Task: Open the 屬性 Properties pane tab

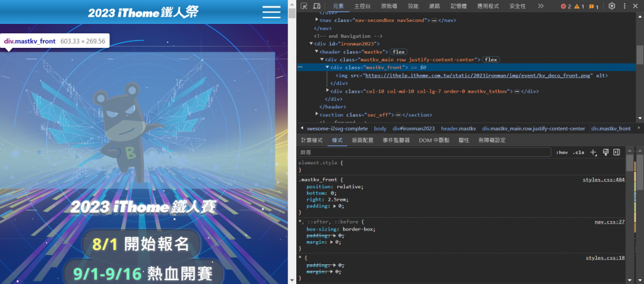Action: click(464, 140)
